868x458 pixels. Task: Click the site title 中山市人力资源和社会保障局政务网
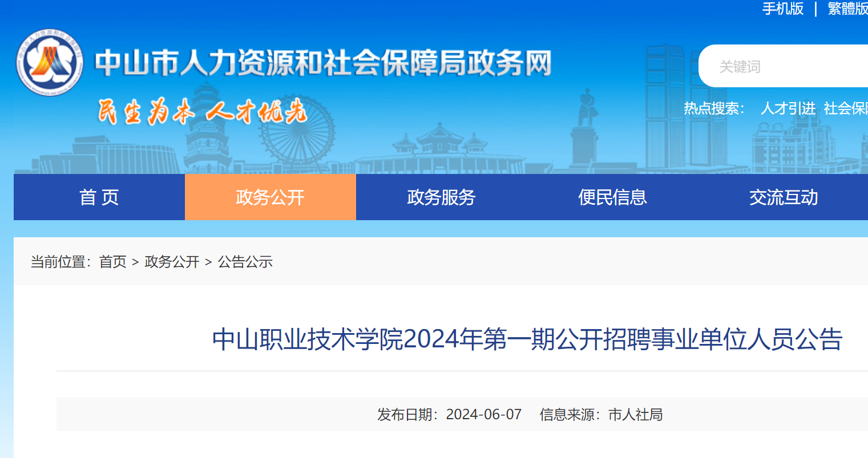pyautogui.click(x=323, y=63)
